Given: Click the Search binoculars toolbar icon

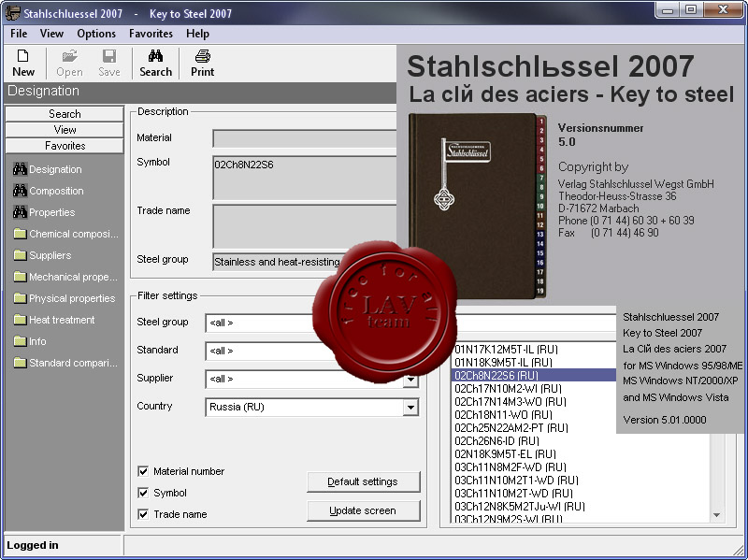Looking at the screenshot, I should (x=155, y=56).
